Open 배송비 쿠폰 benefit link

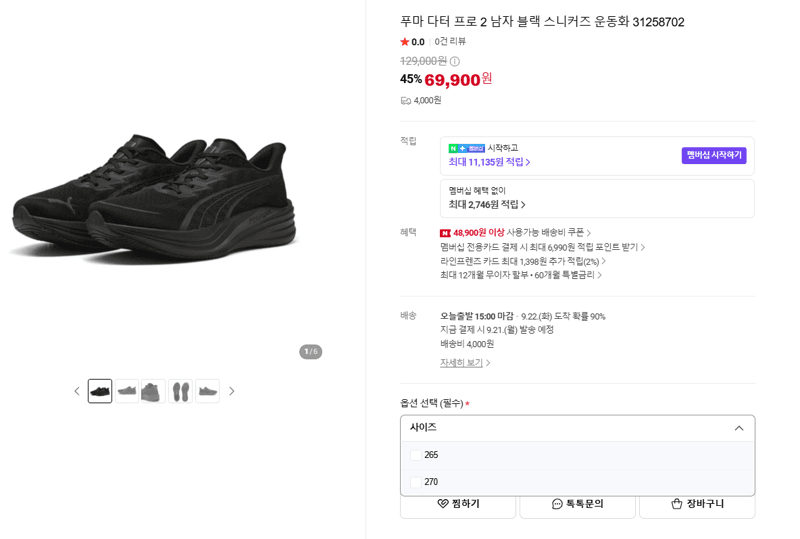pos(515,233)
